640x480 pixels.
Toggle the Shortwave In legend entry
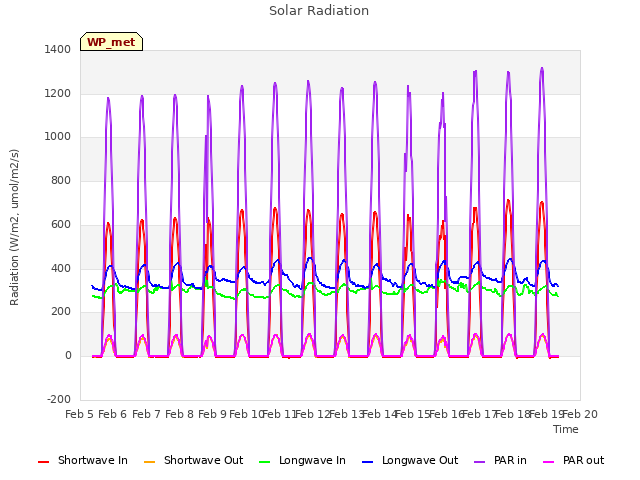pos(83,460)
